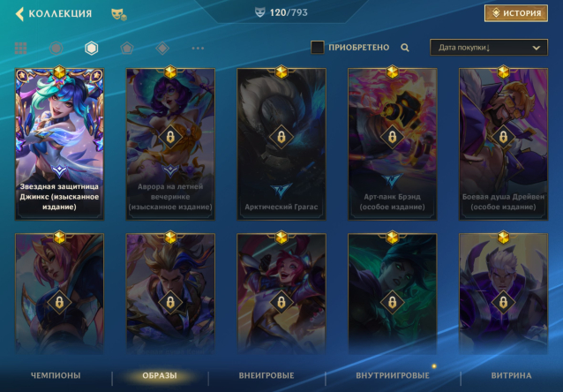The height and width of the screenshot is (392, 563).
Task: Open the masks bundle icon beside Коллекция
Action: 119,14
